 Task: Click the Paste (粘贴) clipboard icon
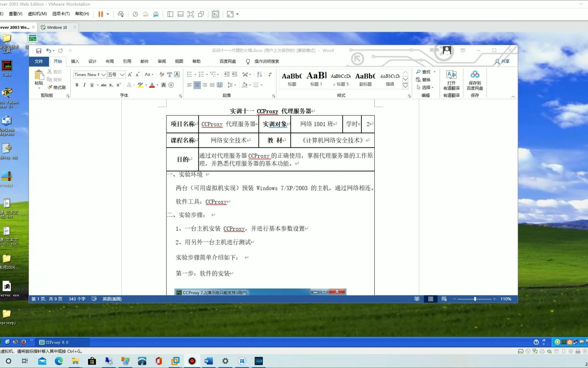39,75
